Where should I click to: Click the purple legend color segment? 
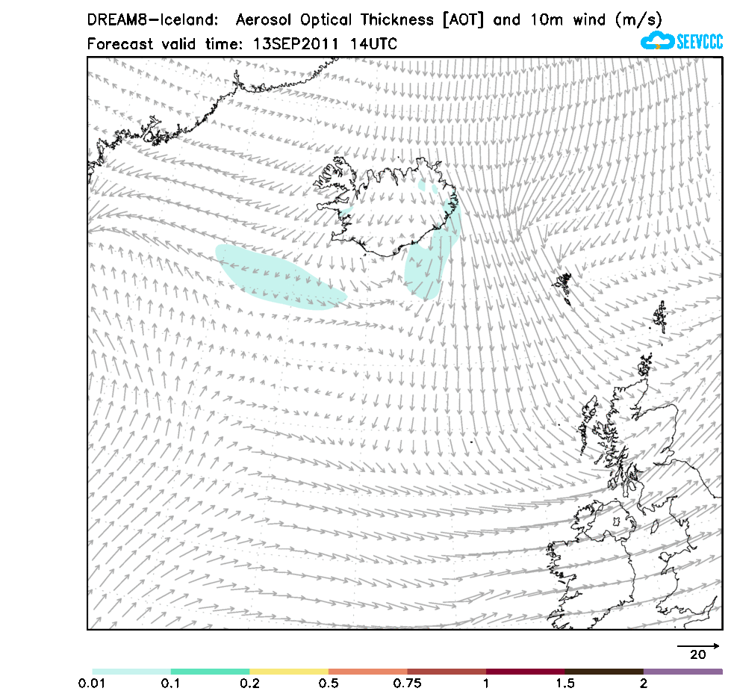tap(682, 672)
